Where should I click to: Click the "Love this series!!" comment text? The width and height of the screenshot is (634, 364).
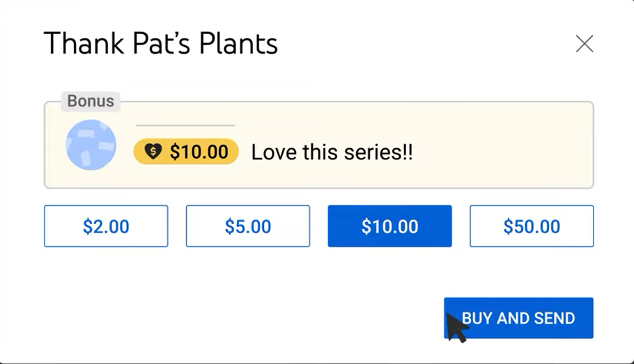point(332,152)
